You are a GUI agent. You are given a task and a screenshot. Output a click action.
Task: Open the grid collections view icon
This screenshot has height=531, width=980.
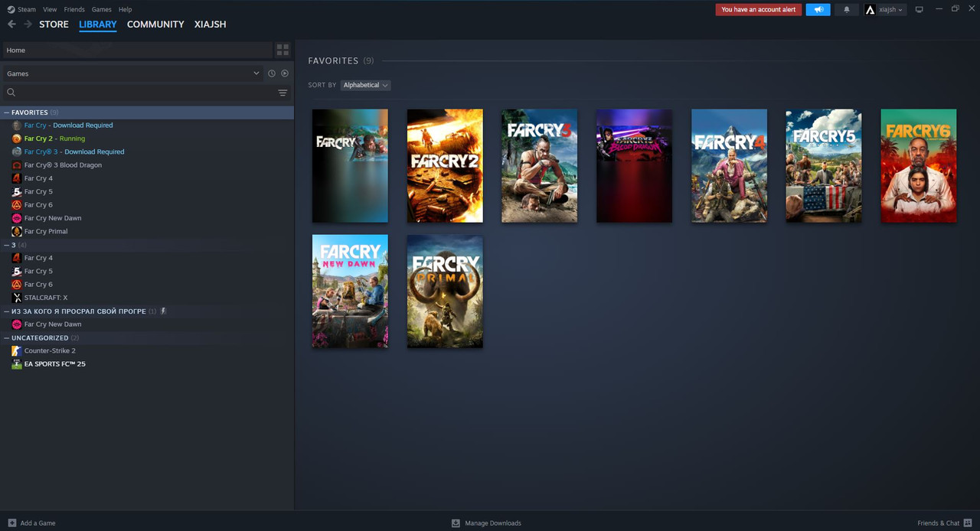[283, 50]
